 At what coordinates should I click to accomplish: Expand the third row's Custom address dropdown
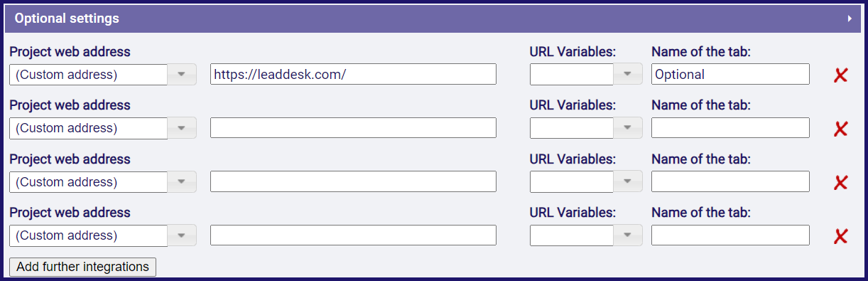click(x=103, y=181)
